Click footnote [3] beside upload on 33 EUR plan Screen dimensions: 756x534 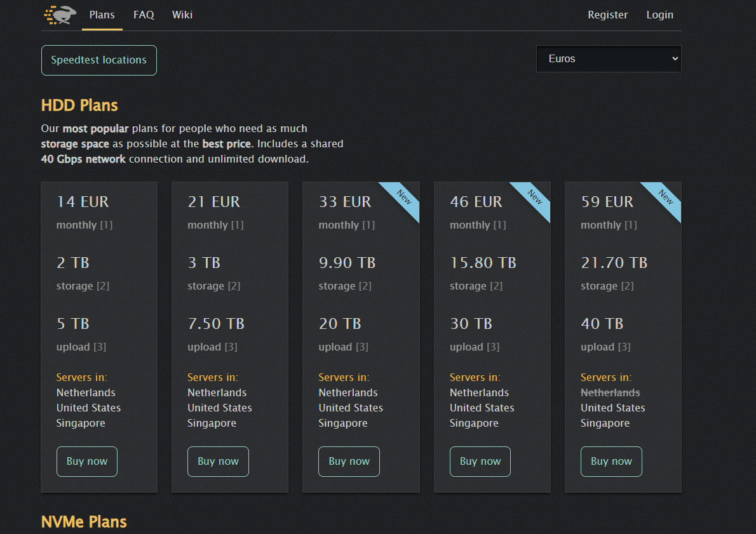(362, 347)
